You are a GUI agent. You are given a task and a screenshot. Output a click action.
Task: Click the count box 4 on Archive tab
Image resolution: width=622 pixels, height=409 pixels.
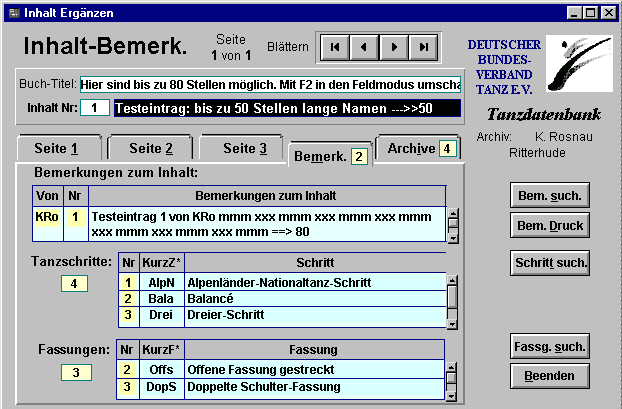pos(447,149)
